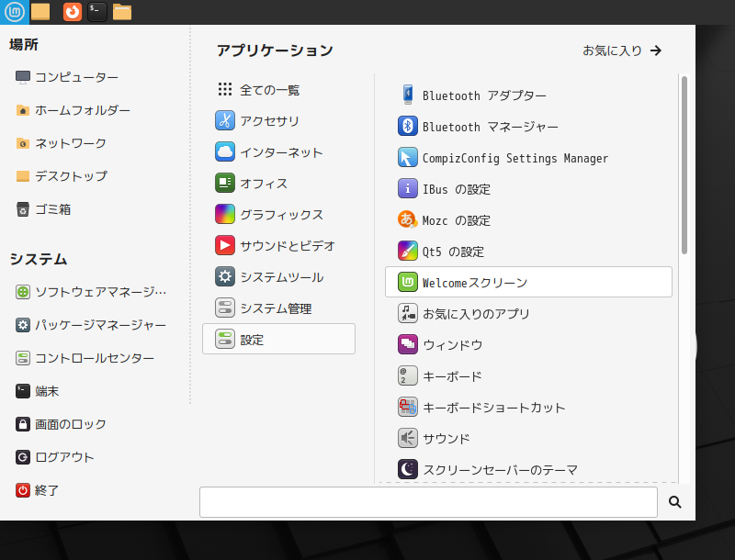Select 設定 category
Image resolution: width=735 pixels, height=560 pixels.
click(278, 339)
